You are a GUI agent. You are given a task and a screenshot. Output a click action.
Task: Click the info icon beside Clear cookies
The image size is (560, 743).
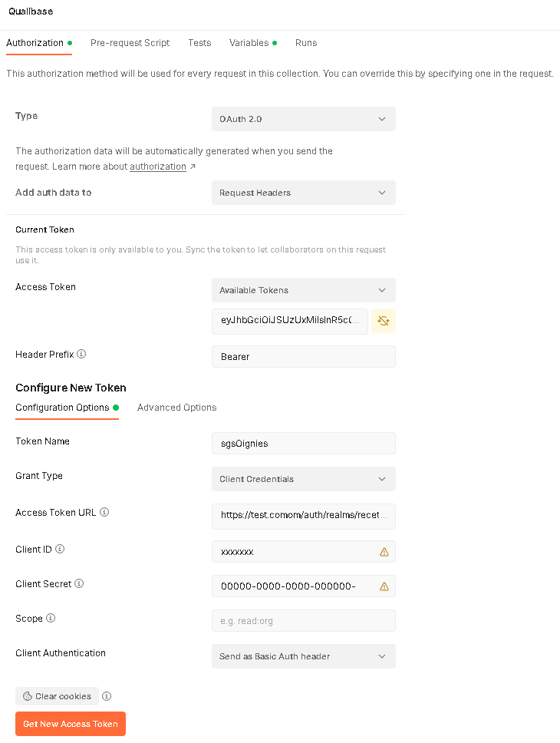[x=107, y=695]
